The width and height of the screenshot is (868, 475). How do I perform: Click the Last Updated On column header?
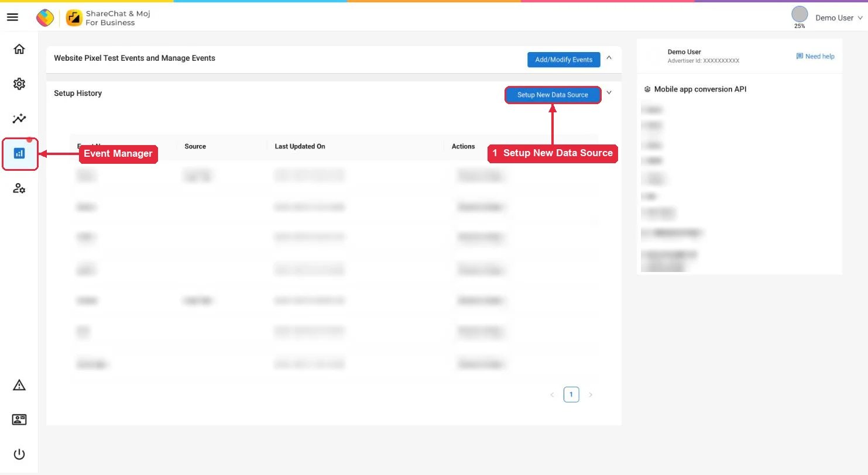pyautogui.click(x=300, y=146)
